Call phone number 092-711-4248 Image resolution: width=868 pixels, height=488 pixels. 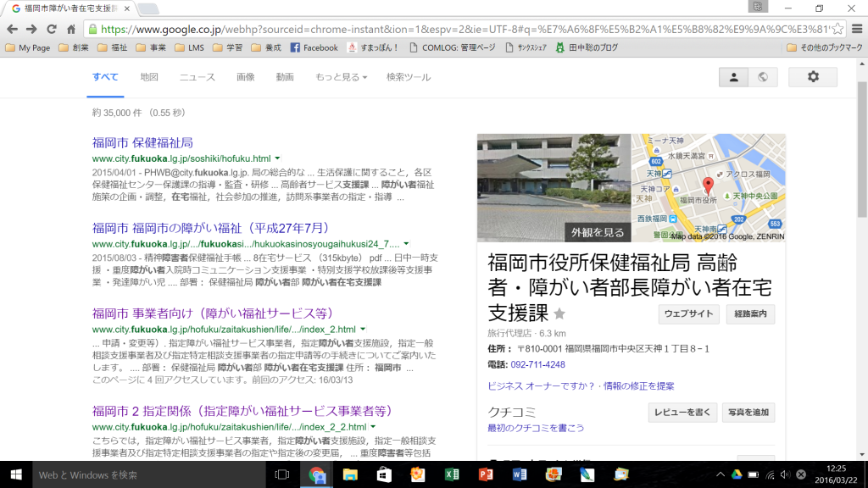point(537,364)
